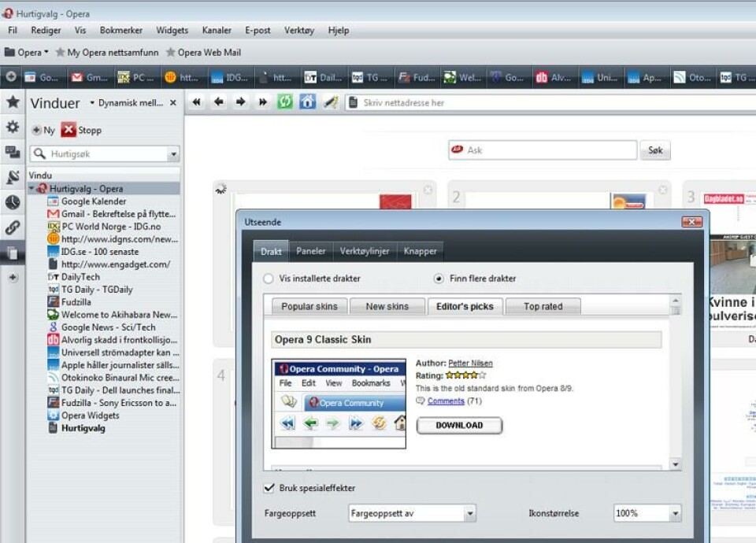Click the DOWNLOAD button for Classic Skin

(459, 426)
